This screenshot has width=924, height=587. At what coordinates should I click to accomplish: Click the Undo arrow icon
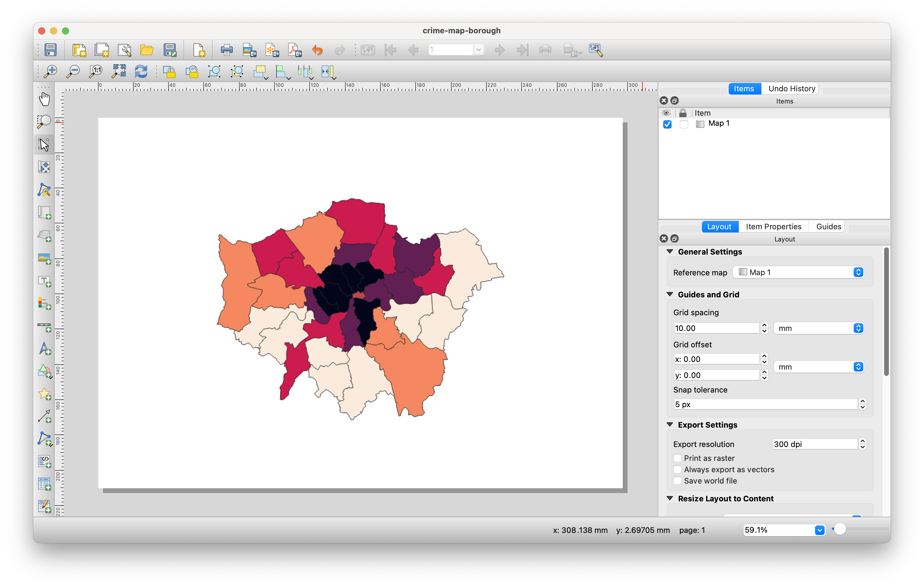coord(317,50)
